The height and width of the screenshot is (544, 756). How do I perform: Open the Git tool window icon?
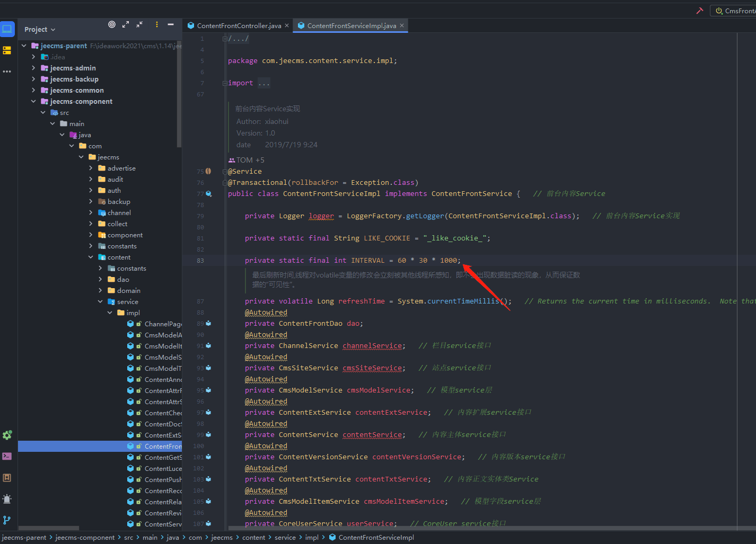(x=7, y=520)
